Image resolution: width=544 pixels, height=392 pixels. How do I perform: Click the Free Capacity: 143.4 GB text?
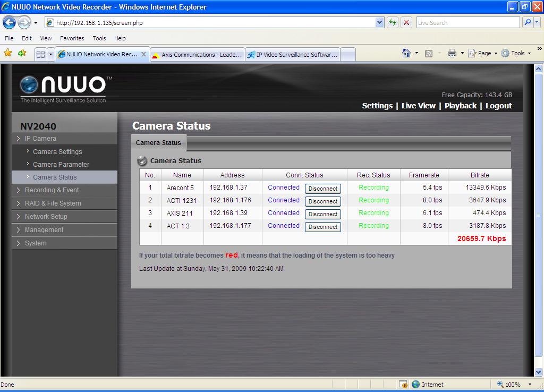tap(477, 95)
